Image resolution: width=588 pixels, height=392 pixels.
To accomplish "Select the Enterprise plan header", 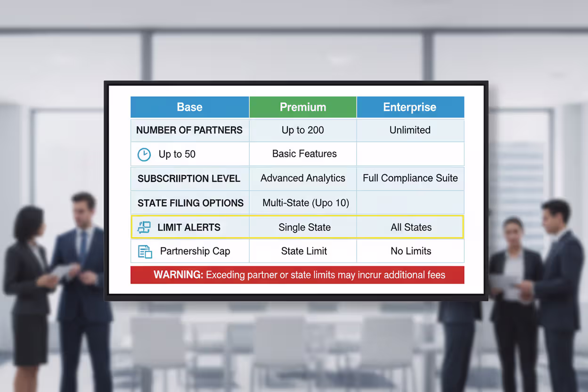I will (410, 107).
